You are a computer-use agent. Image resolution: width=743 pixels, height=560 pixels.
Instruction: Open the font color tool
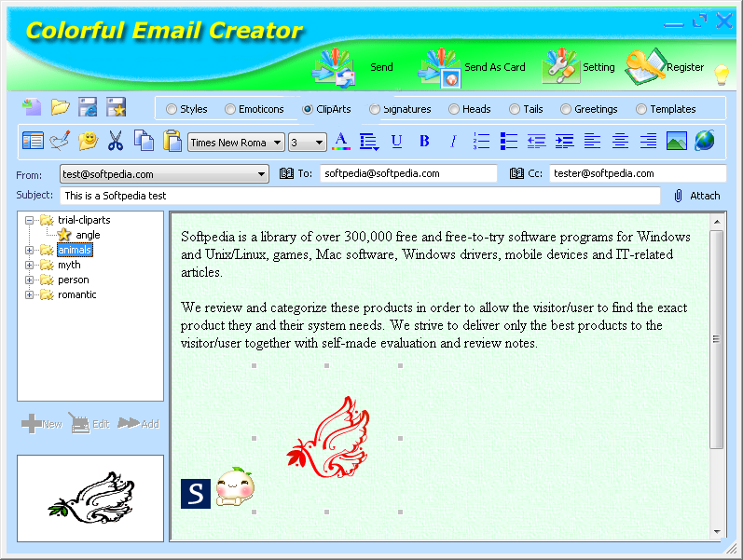341,142
